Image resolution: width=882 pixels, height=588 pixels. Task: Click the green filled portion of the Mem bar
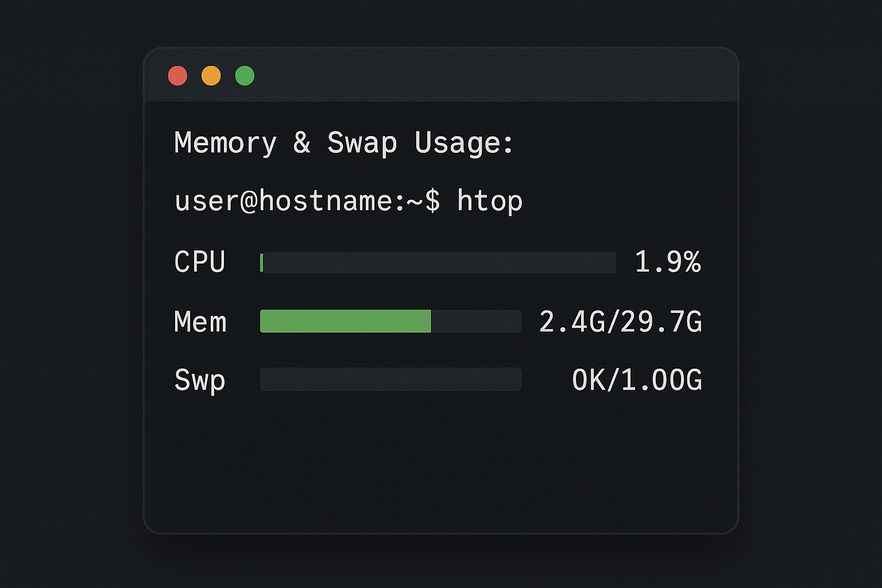tap(345, 322)
